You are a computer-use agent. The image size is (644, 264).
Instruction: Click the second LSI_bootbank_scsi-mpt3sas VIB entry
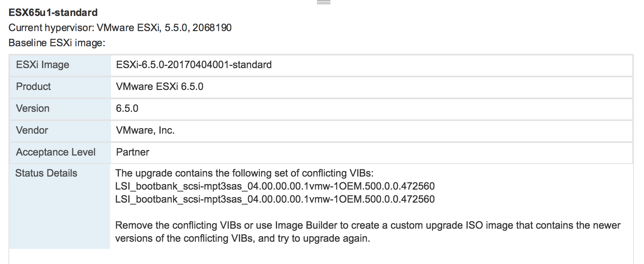tap(275, 199)
